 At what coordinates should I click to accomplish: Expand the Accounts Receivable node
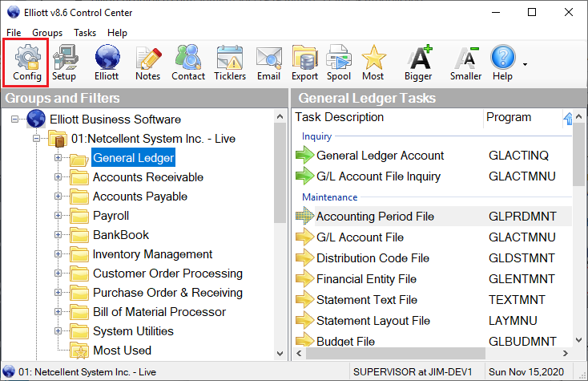pos(58,176)
